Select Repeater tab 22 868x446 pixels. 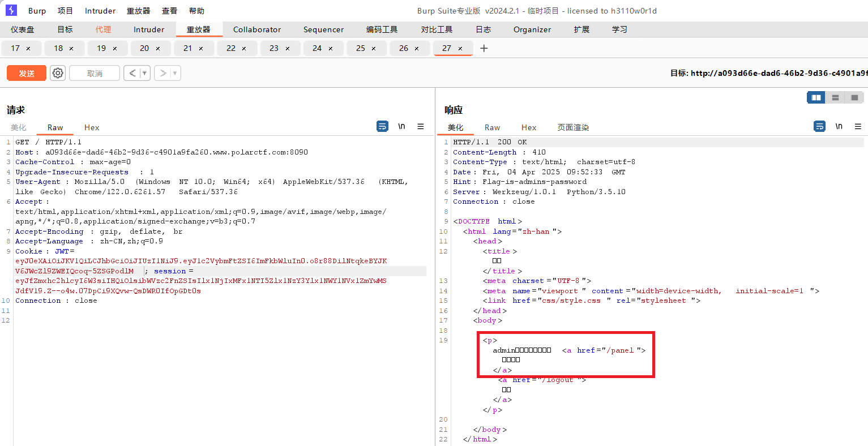click(x=231, y=48)
